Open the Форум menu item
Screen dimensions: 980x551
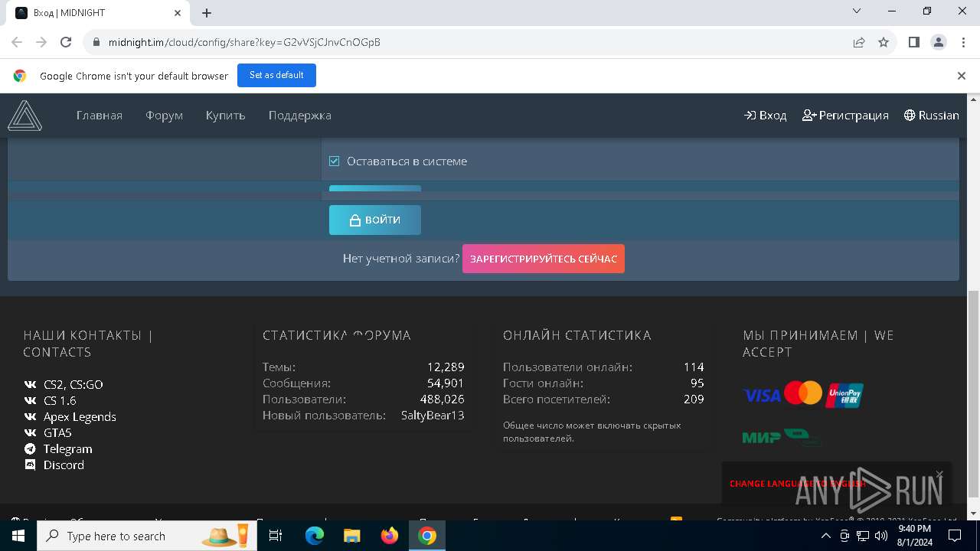pos(165,116)
